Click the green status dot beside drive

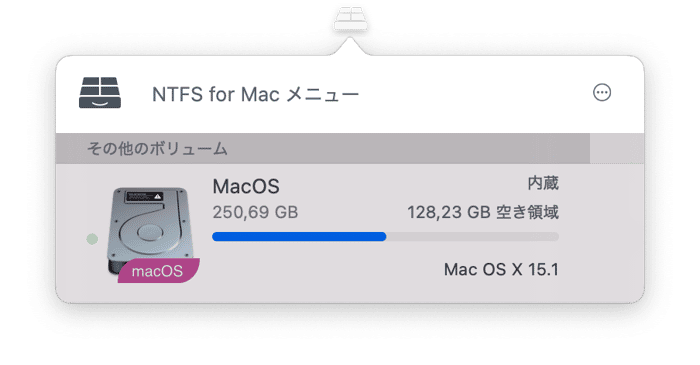click(x=92, y=239)
